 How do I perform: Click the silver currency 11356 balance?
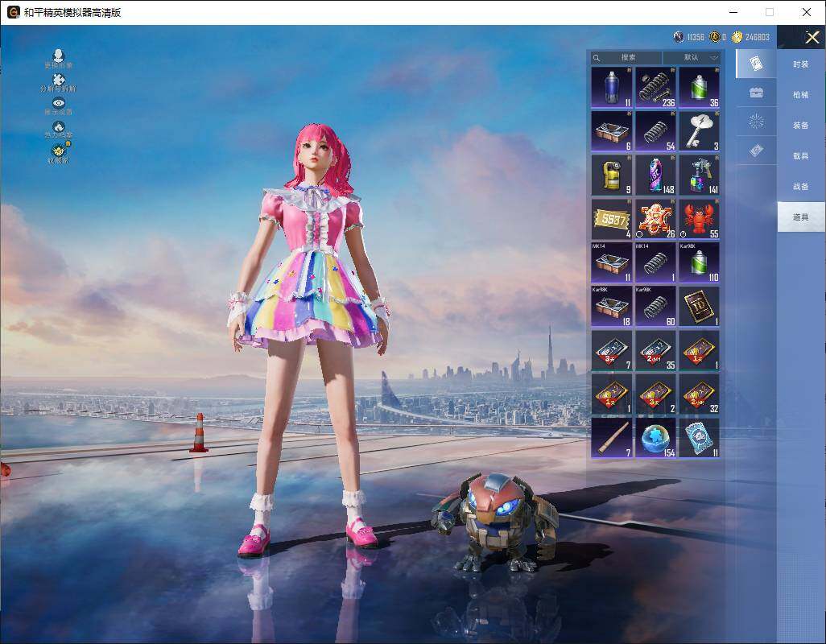tap(689, 37)
